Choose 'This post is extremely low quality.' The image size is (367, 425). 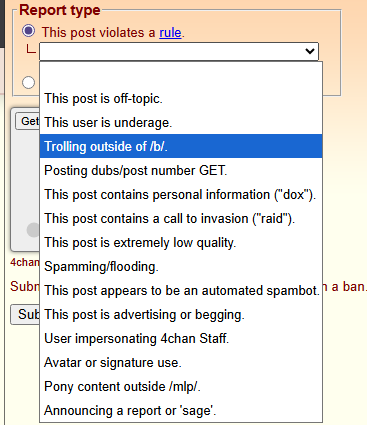click(x=181, y=242)
